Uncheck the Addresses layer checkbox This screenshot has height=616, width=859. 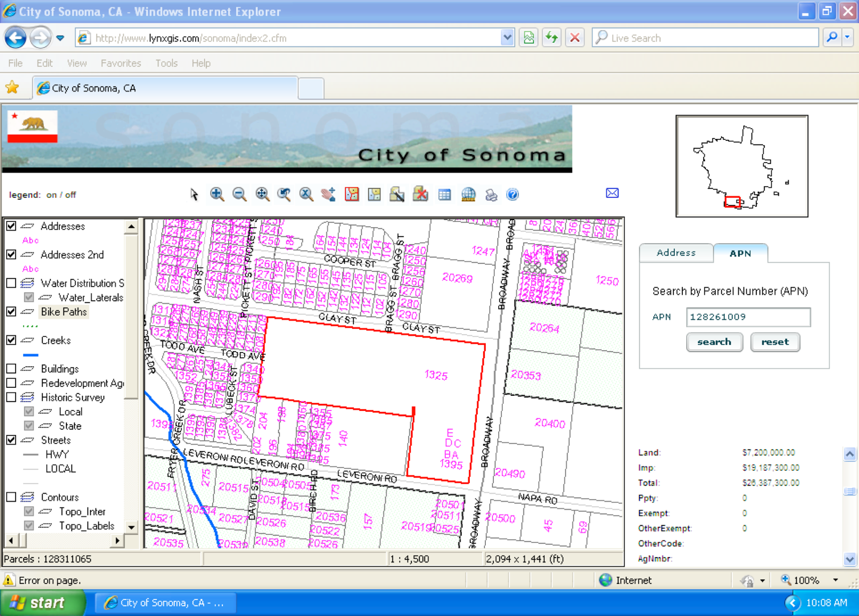coord(11,226)
